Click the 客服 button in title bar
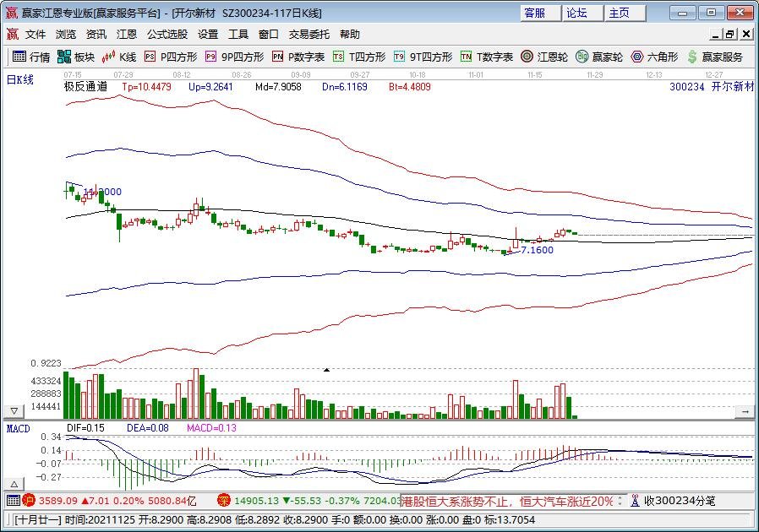Viewport: 759px width, 532px height. point(541,13)
